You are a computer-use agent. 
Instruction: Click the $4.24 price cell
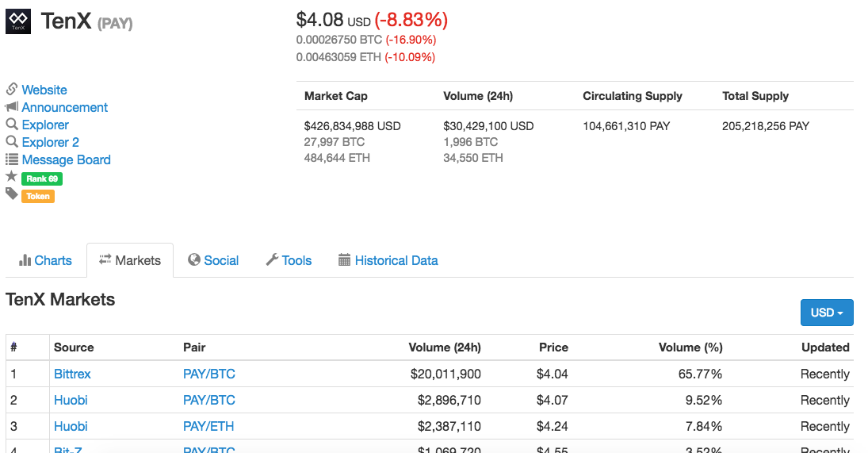(x=552, y=426)
